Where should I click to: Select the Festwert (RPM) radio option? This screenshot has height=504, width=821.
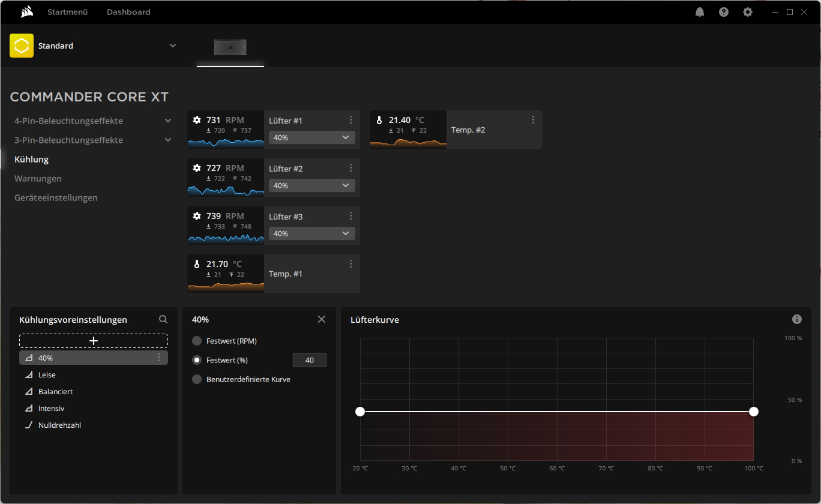pos(197,341)
